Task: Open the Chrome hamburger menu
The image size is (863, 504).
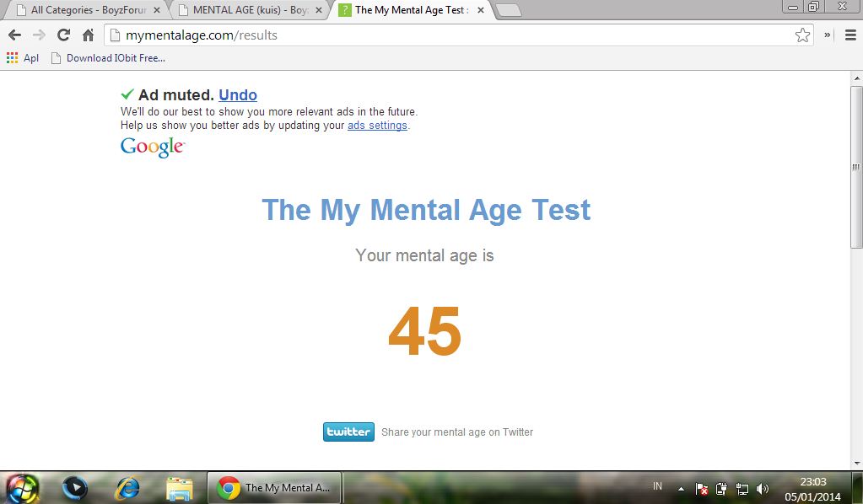Action: coord(850,35)
